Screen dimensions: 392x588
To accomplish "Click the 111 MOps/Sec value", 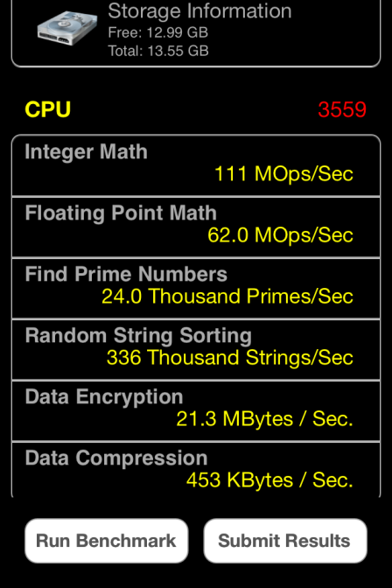I will click(283, 174).
